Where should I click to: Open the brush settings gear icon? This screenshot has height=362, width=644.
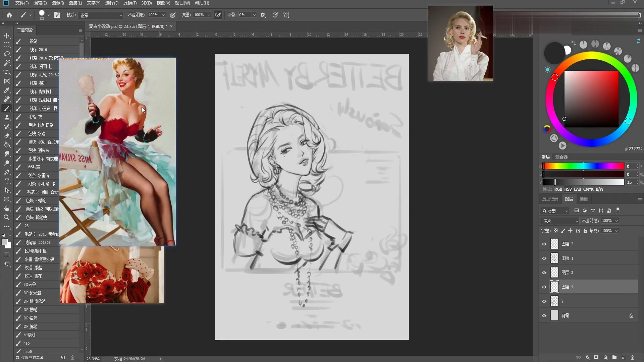click(x=263, y=15)
